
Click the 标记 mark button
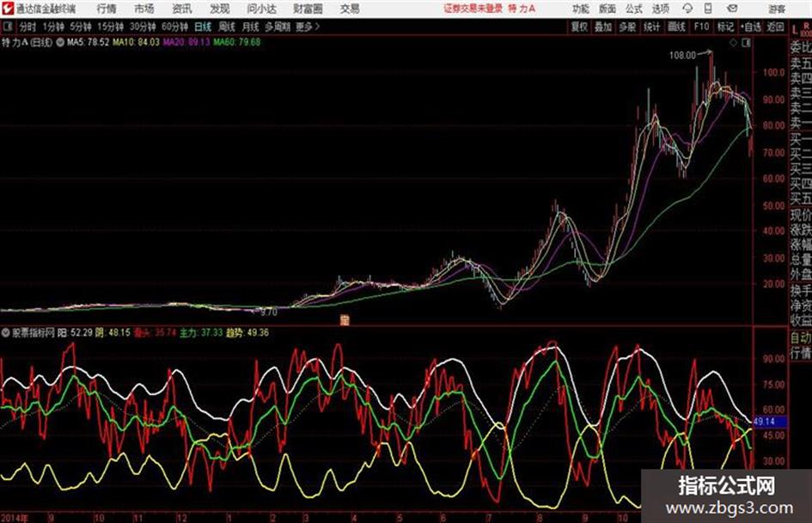[725, 27]
